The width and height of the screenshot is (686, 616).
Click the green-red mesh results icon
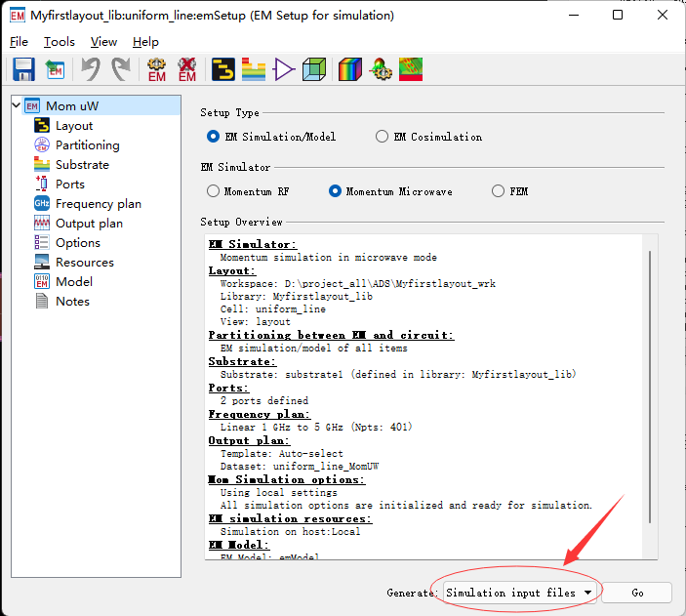point(411,69)
